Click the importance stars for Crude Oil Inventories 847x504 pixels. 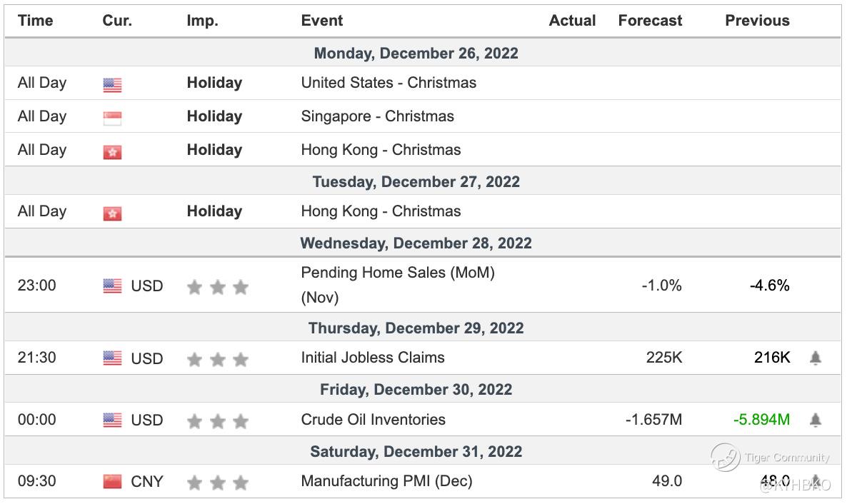pyautogui.click(x=217, y=421)
